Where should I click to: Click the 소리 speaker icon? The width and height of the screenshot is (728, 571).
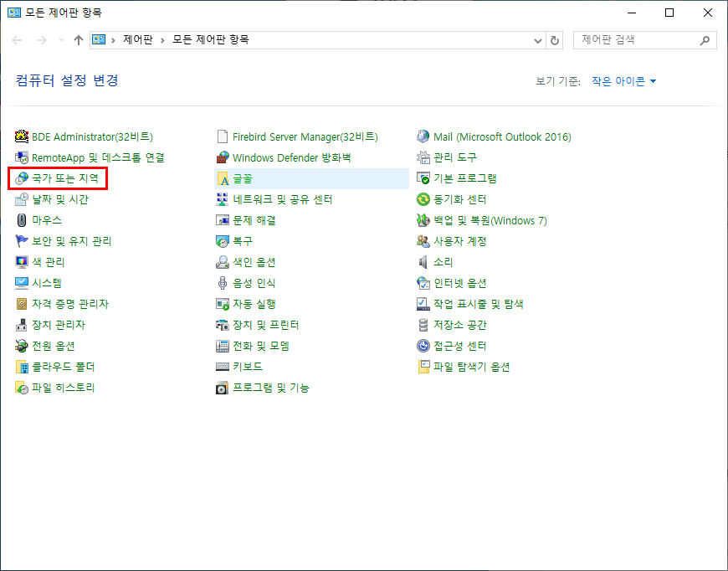point(423,262)
